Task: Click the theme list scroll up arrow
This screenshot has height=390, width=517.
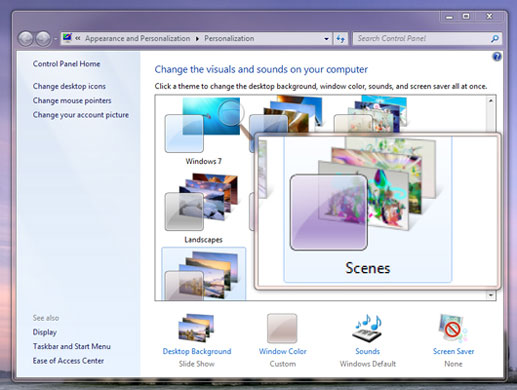Action: tap(491, 101)
